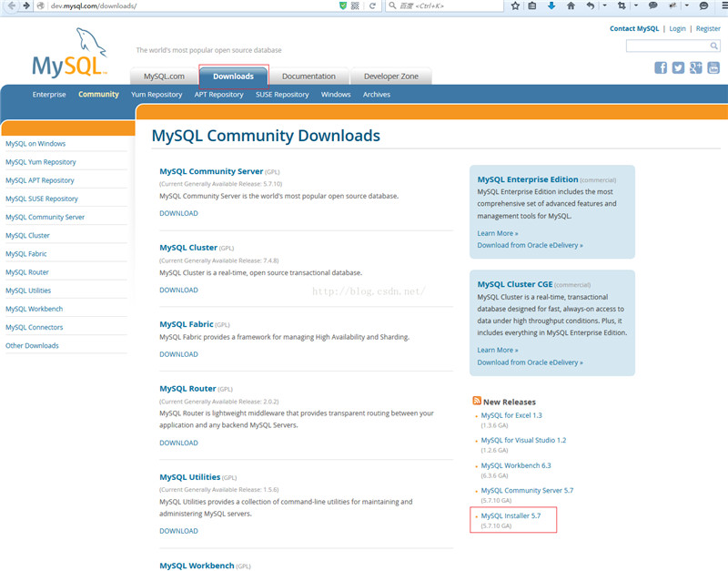Click DOWNLOAD under MySQL Cluster

[178, 290]
